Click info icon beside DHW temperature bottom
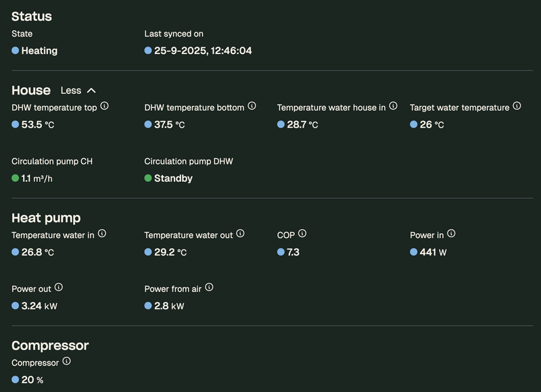Viewport: 541px width, 392px height. 252,106
